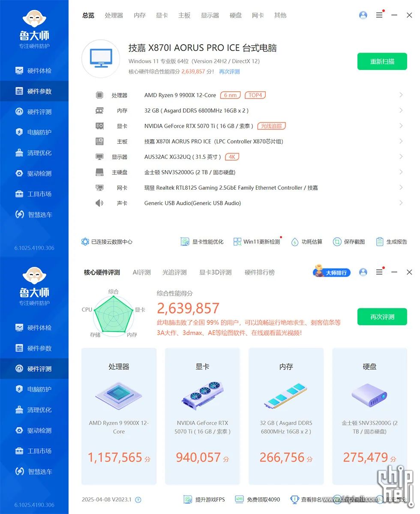The height and width of the screenshot is (514, 420).
Task: Click the 提升游戏FPS icon
Action: 187,499
